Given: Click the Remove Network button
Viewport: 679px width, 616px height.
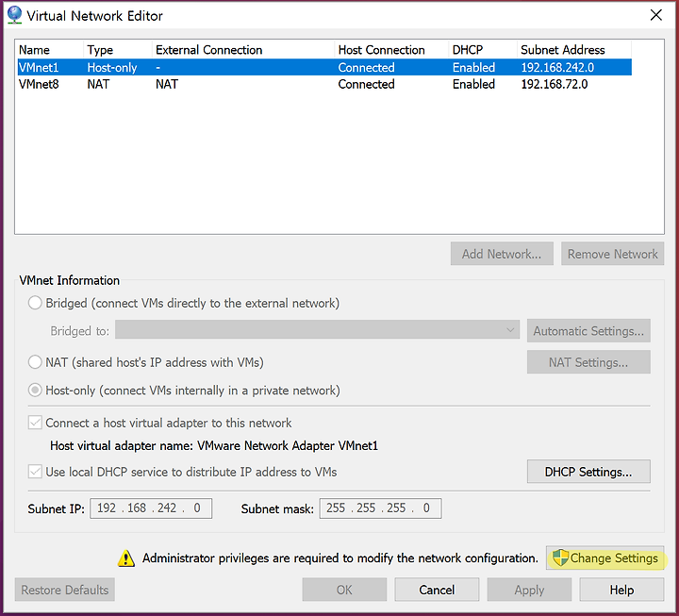Looking at the screenshot, I should 612,254.
